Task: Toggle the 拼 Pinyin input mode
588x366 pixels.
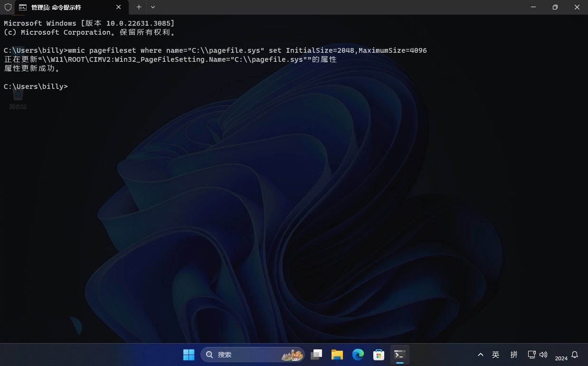Action: pos(514,355)
